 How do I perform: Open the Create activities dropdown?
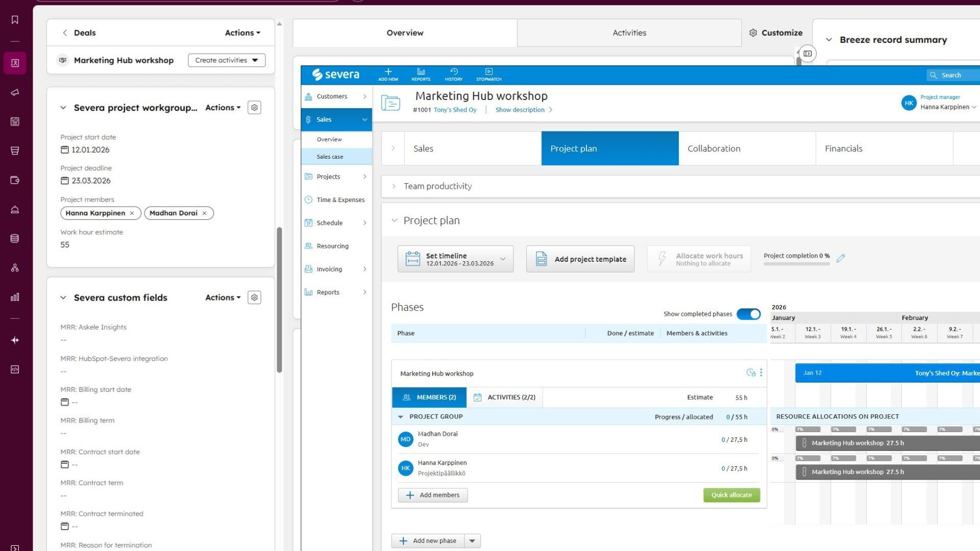click(227, 60)
